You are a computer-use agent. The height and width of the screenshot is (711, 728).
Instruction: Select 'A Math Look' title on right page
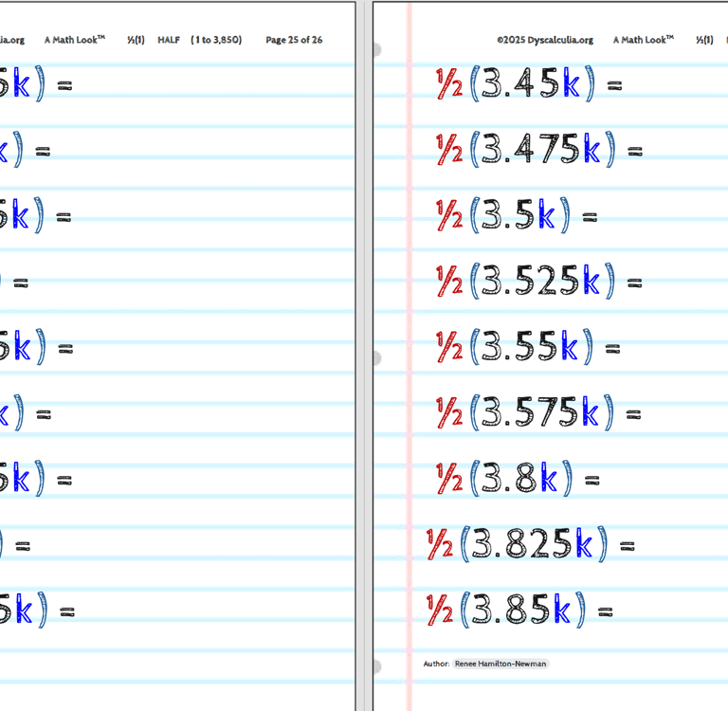(643, 40)
